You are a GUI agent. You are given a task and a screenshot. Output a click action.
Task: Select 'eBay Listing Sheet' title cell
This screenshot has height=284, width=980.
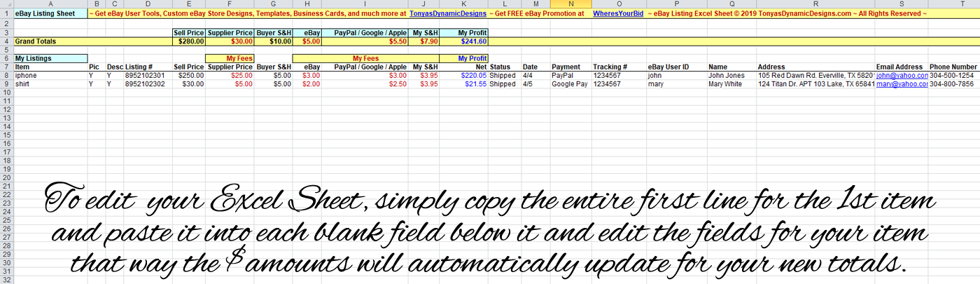[x=50, y=13]
